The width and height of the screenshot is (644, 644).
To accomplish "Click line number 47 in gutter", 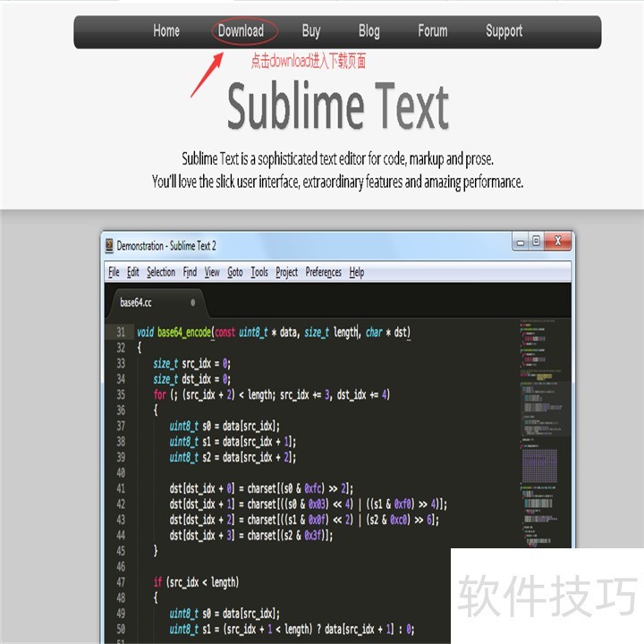I will (121, 582).
